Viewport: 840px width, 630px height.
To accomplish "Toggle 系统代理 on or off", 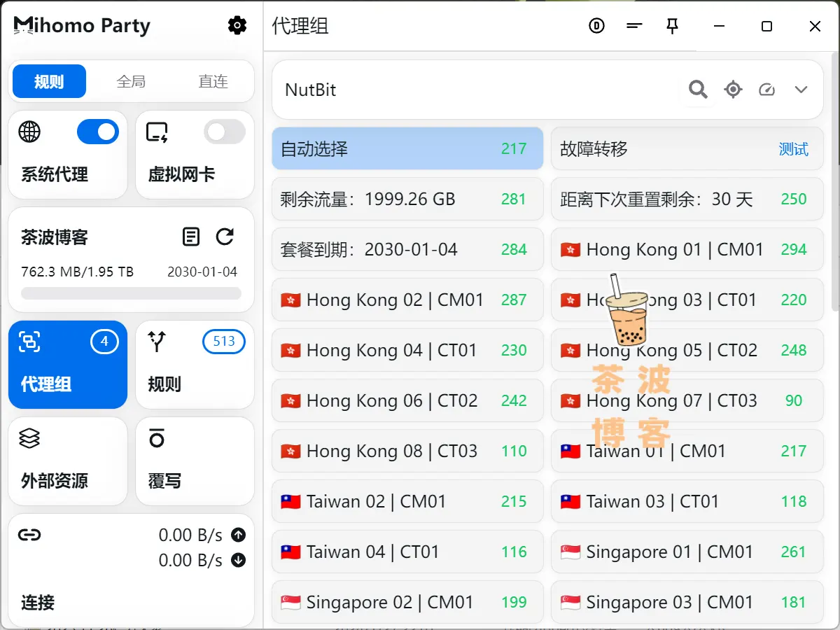I will click(98, 132).
